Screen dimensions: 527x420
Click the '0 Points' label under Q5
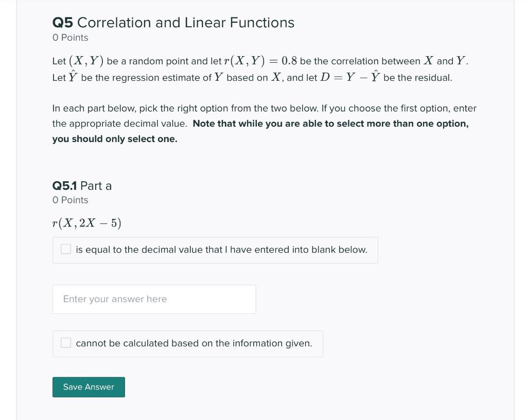click(69, 38)
